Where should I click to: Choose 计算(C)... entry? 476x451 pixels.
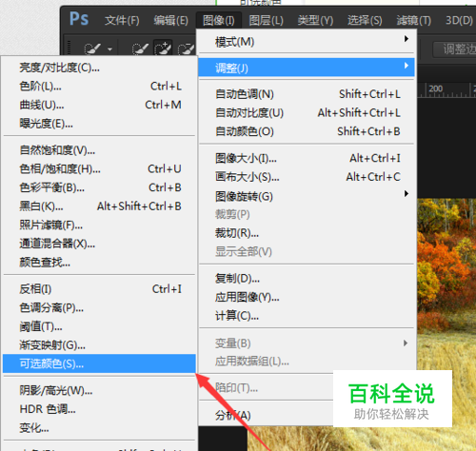pyautogui.click(x=307, y=316)
